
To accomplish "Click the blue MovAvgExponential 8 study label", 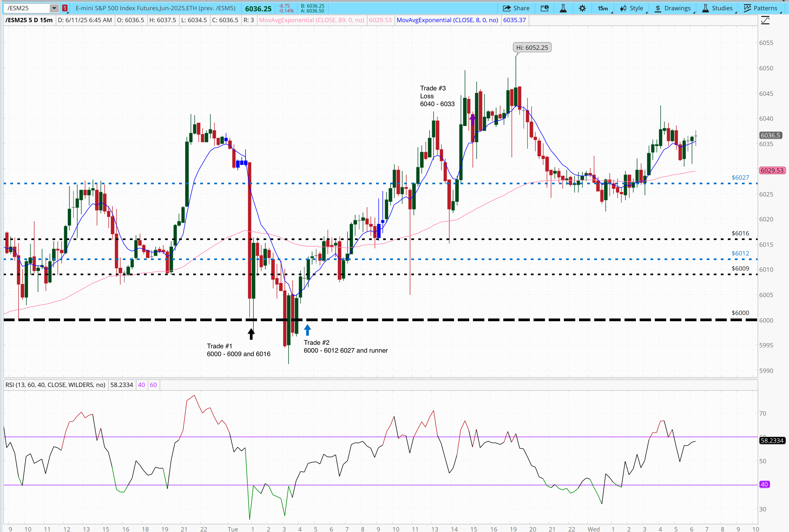I will [447, 20].
